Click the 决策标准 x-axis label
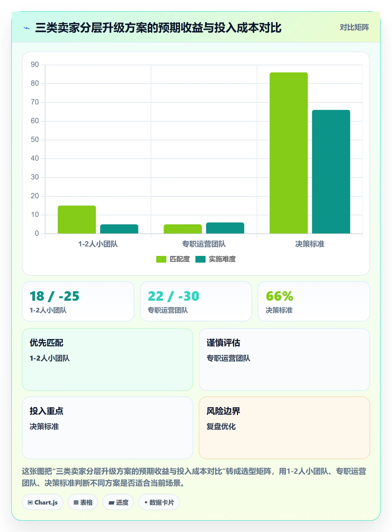Screen dimensions: 392x532 coord(310,244)
